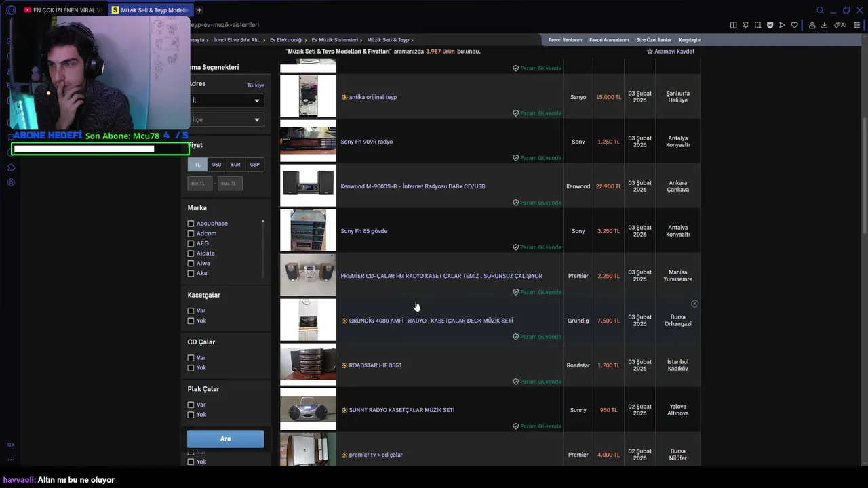Tick the Aiwa brand checkbox
Screen dimensions: 868x488
click(x=191, y=264)
